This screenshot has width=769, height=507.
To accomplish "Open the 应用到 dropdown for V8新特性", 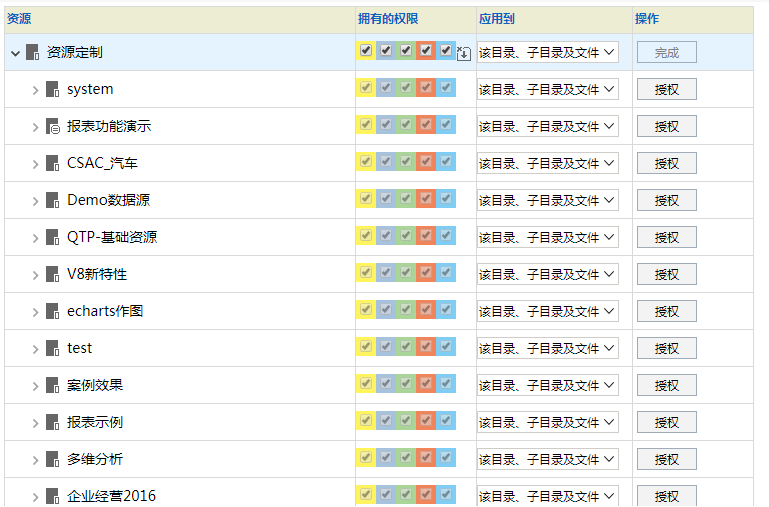I will pyautogui.click(x=547, y=274).
